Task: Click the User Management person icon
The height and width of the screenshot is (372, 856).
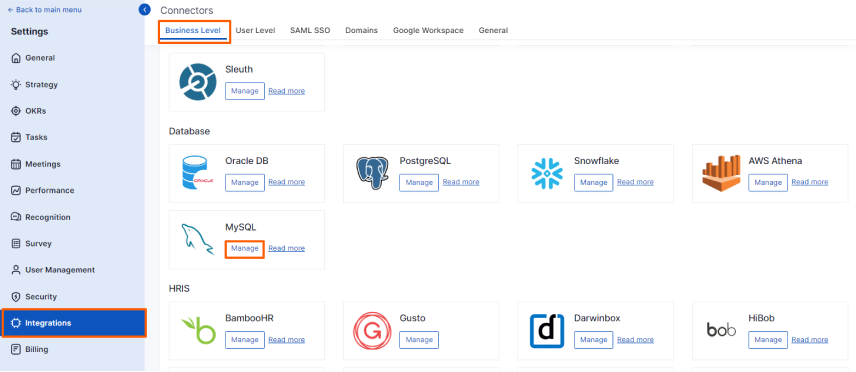Action: (x=16, y=270)
